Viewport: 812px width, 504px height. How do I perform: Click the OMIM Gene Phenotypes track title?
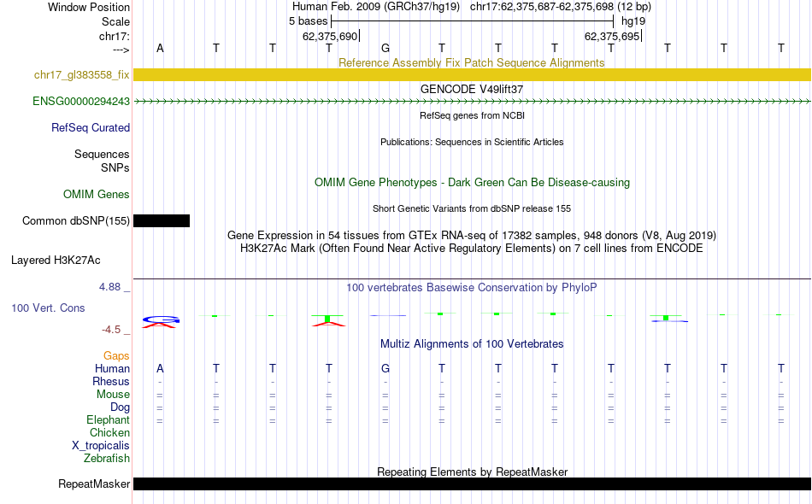(472, 182)
